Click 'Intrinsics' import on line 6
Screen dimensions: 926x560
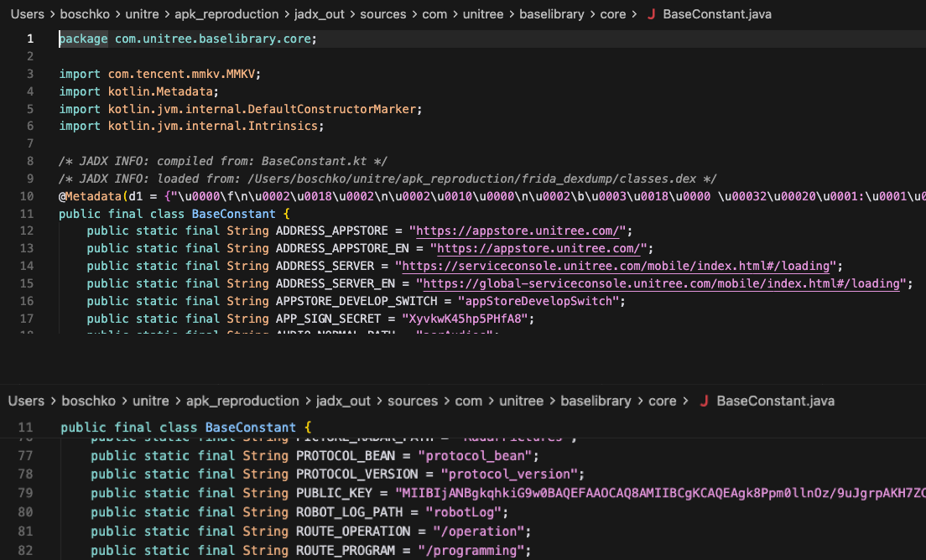(283, 127)
